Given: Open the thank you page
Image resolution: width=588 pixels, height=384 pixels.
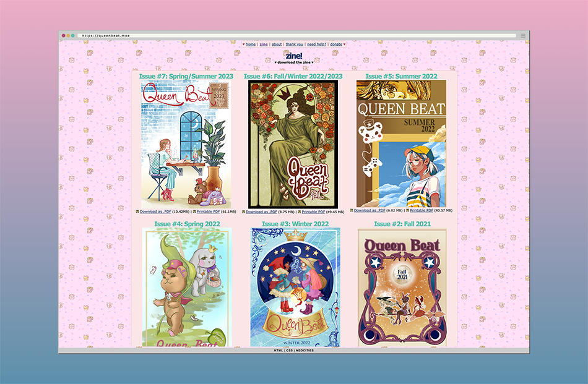Looking at the screenshot, I should coord(294,45).
